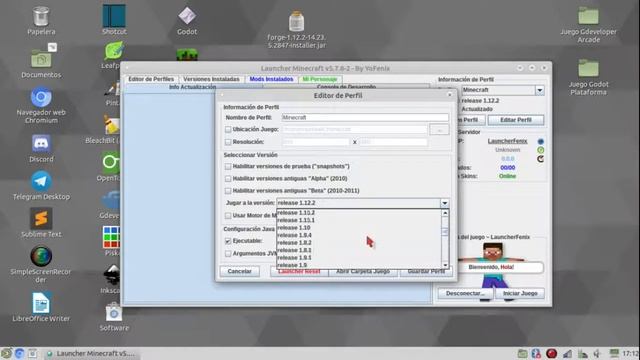Open the Documentos folder icon
This screenshot has width=640, height=360.
coord(41,58)
